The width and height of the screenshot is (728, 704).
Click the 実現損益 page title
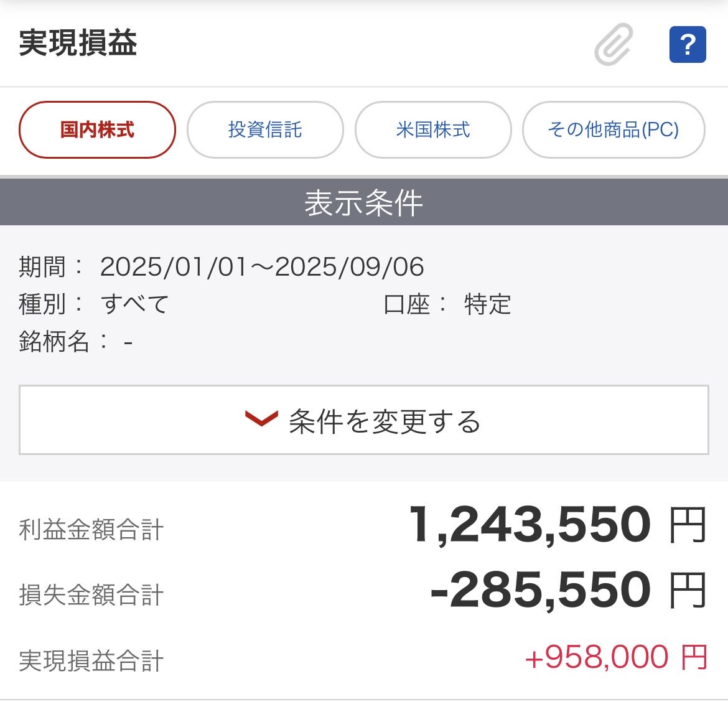click(78, 43)
